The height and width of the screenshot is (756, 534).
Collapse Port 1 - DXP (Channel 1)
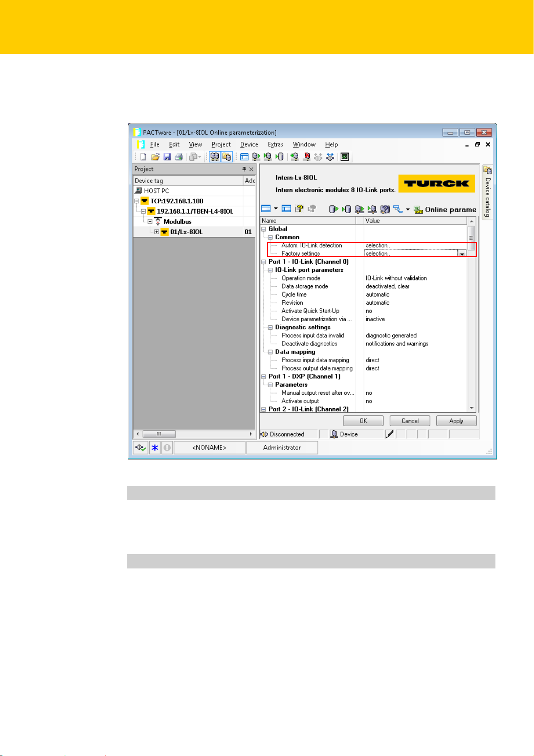point(264,377)
